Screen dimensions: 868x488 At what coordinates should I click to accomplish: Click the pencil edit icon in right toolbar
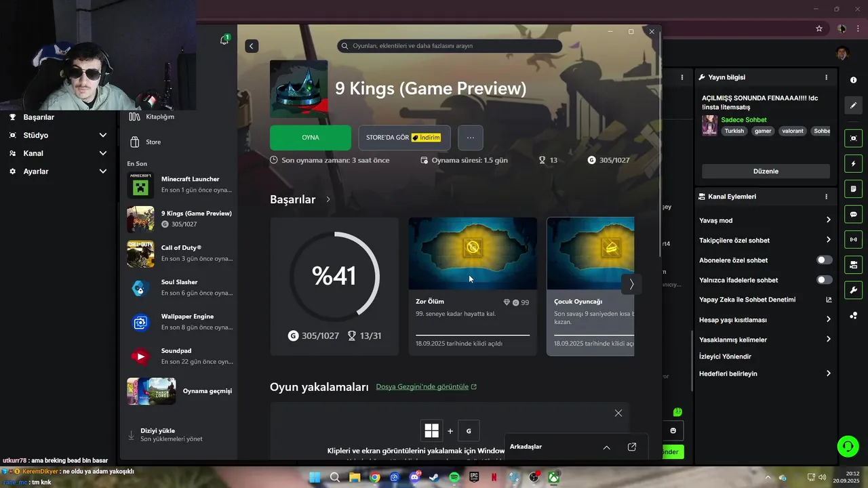point(853,106)
